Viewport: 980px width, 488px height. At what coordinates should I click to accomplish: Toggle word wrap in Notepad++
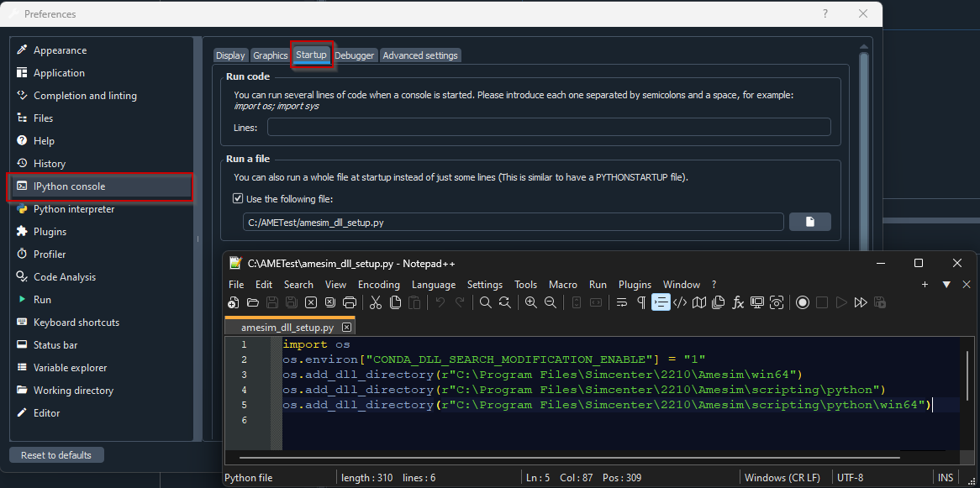point(621,302)
